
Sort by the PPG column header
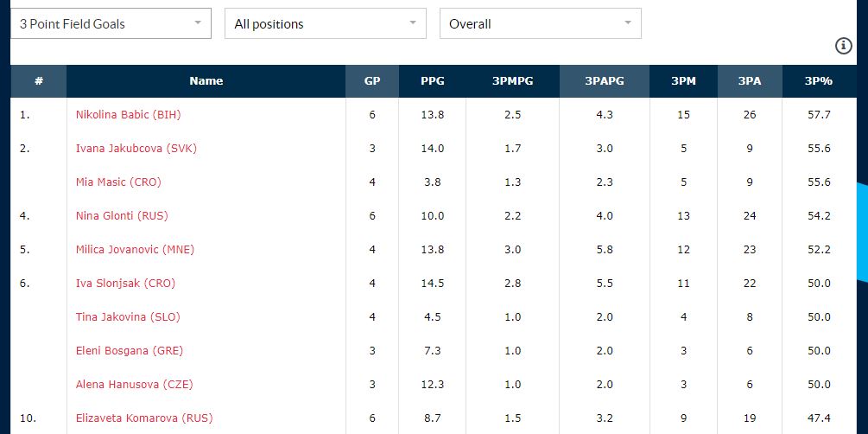[433, 81]
